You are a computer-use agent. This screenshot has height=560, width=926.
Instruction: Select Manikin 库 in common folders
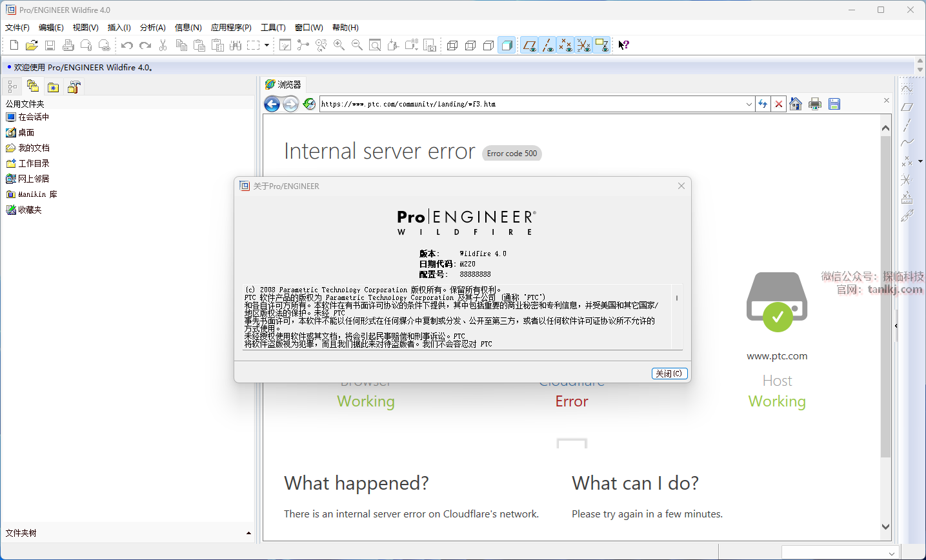tap(32, 194)
